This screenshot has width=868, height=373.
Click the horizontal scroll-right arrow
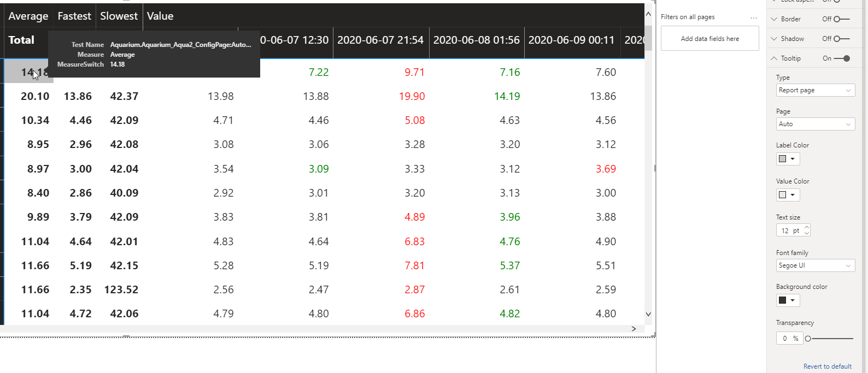click(634, 329)
